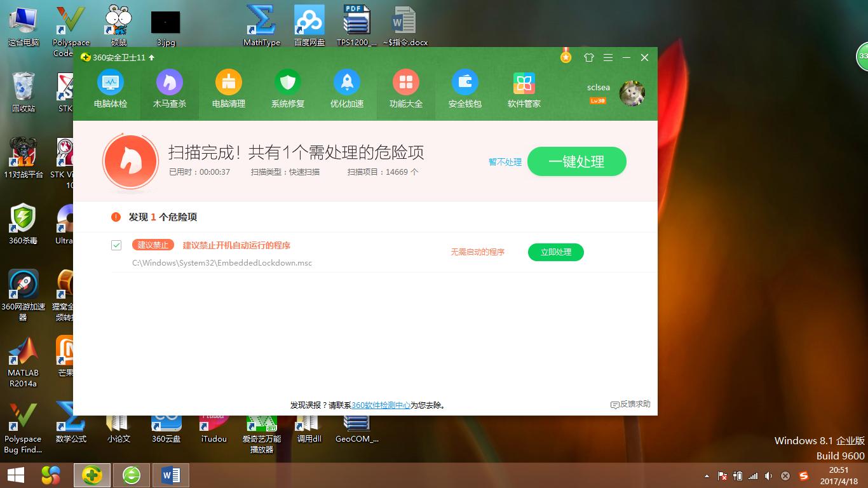Open the 电脑体检 (checkup) panel
The width and height of the screenshot is (868, 488).
(x=111, y=89)
